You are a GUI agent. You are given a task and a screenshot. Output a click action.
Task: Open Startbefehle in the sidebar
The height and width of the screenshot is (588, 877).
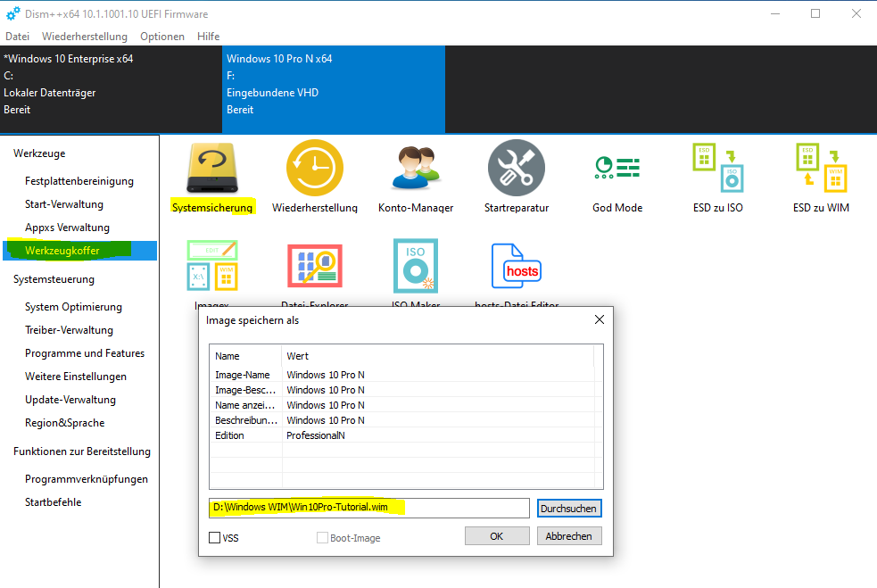click(x=54, y=502)
